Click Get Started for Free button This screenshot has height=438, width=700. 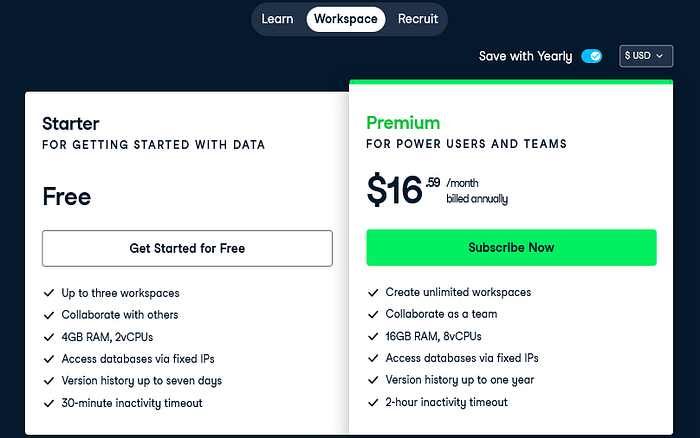coord(187,248)
